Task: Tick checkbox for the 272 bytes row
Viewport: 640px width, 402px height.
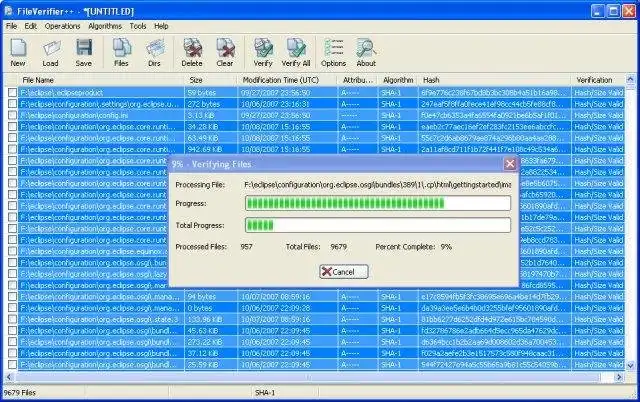Action: [13, 104]
